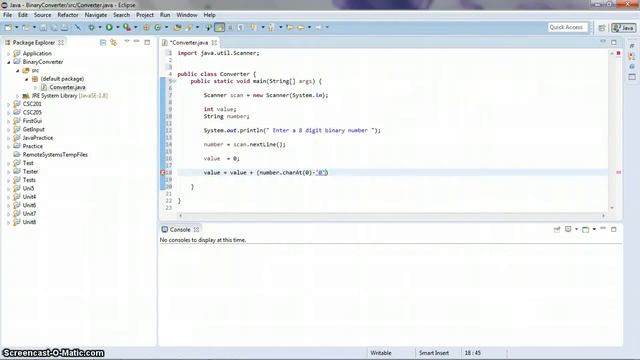The image size is (640, 360).
Task: Expand the CSC201 project
Action: coord(9,104)
